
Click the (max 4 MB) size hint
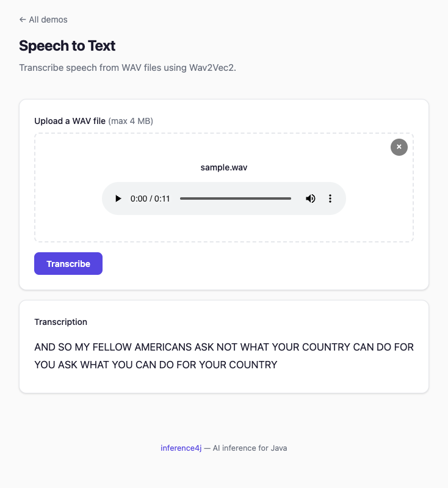pyautogui.click(x=131, y=121)
